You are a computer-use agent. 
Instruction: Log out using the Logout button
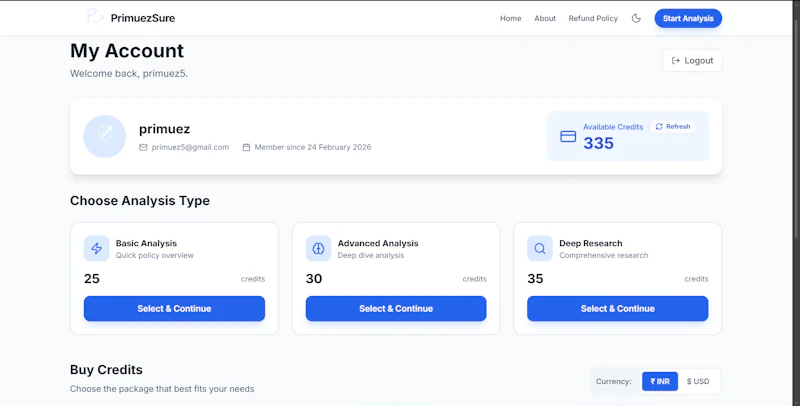click(692, 61)
